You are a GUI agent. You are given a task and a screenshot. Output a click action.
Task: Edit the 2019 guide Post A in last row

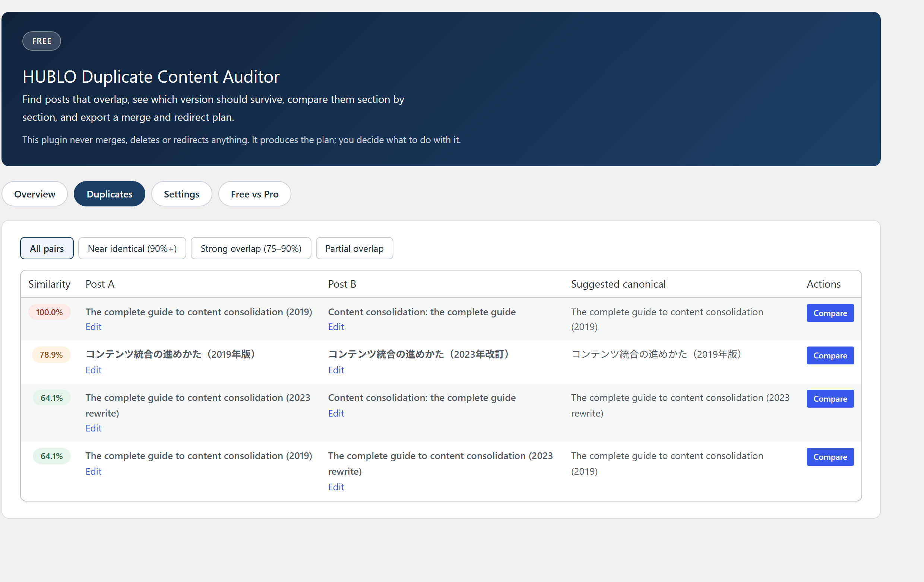[x=93, y=471]
